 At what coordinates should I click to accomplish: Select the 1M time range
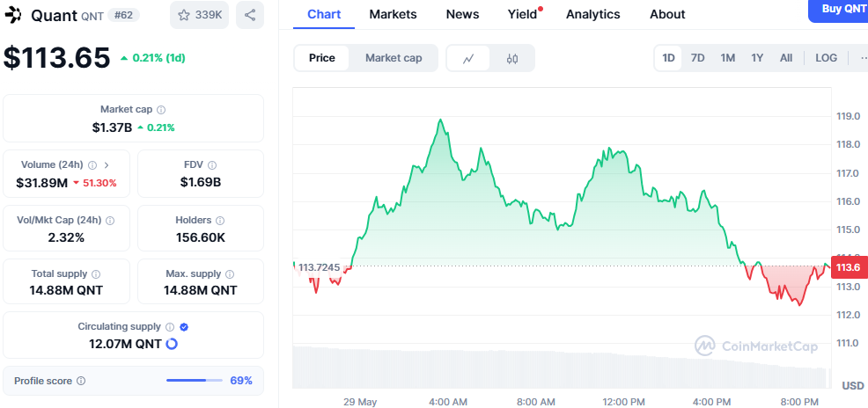[727, 58]
